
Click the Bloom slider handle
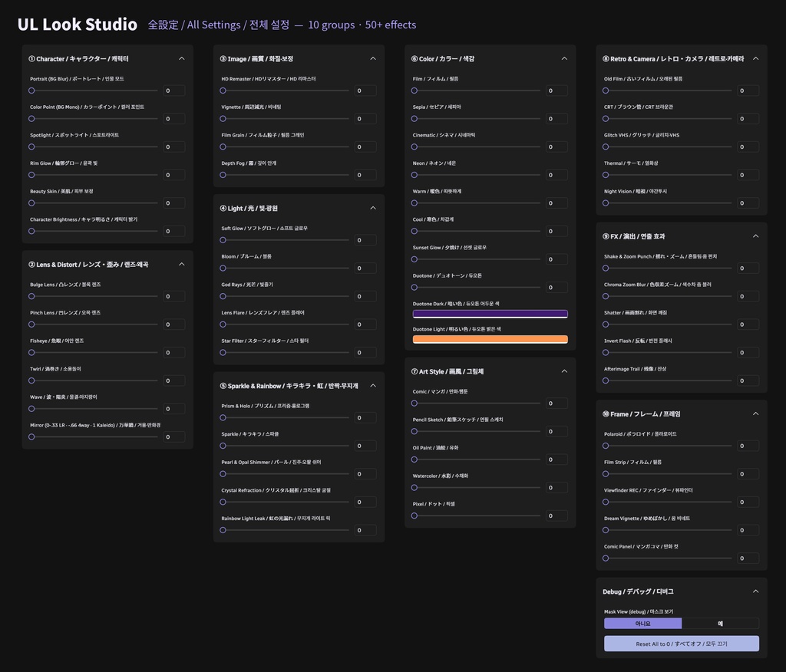click(x=223, y=268)
